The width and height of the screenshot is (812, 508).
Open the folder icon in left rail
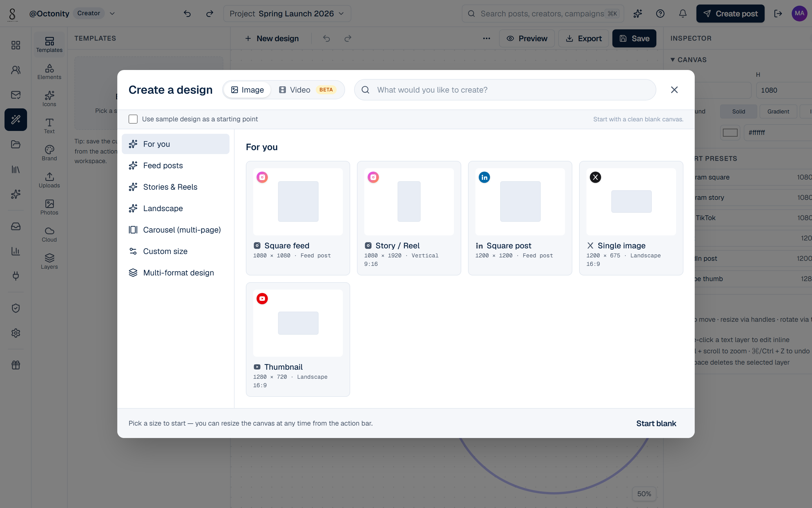[x=16, y=144]
